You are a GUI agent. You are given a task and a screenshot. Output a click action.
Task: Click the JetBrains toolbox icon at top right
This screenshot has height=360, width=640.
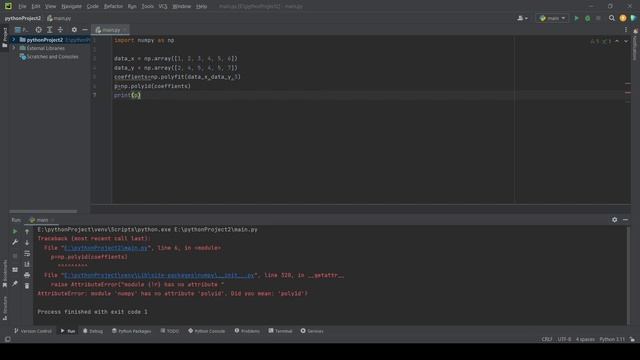(x=633, y=18)
